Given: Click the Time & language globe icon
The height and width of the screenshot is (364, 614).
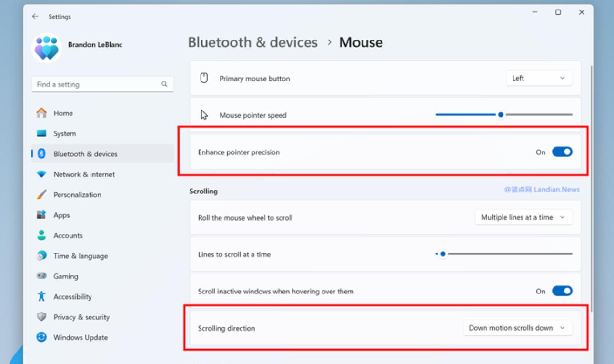Looking at the screenshot, I should pos(42,256).
